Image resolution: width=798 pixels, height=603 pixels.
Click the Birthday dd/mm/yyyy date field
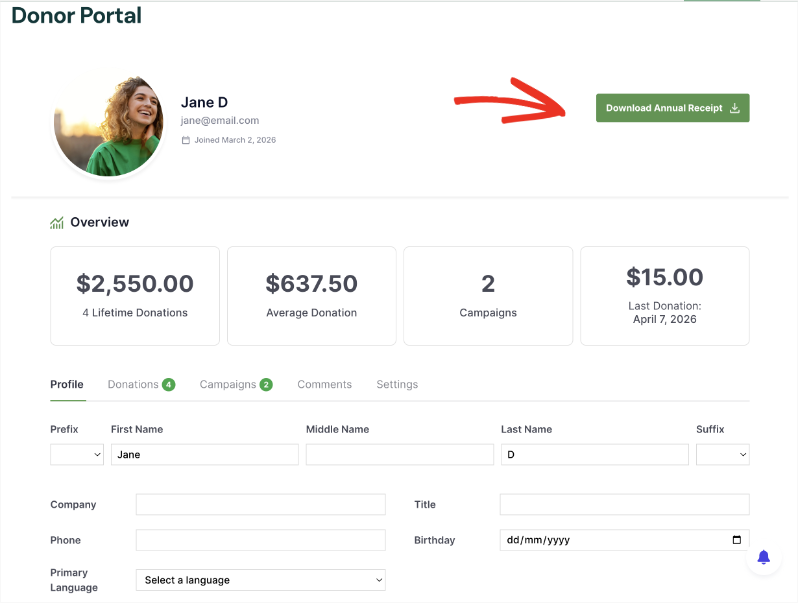[624, 540]
